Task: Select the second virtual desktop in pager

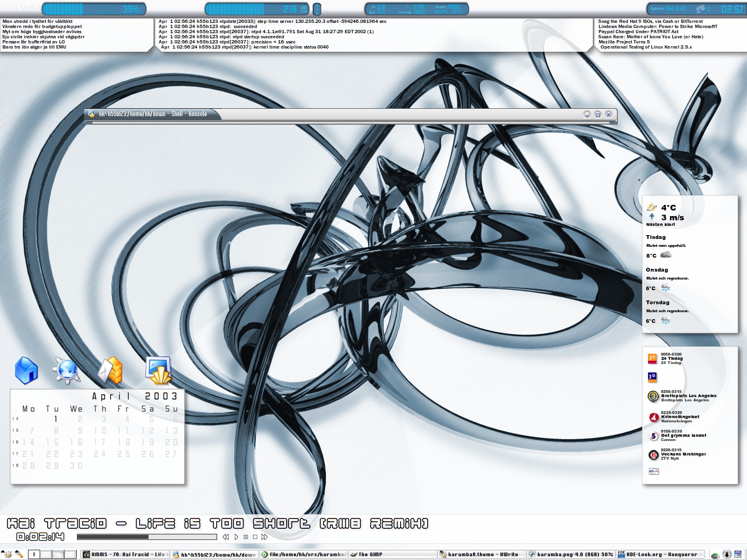Action: coord(46,554)
